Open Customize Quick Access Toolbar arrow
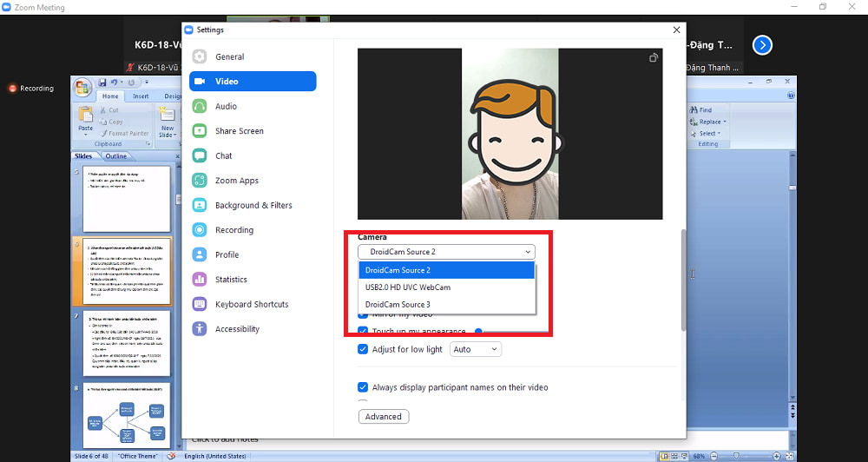The image size is (868, 462). [147, 82]
